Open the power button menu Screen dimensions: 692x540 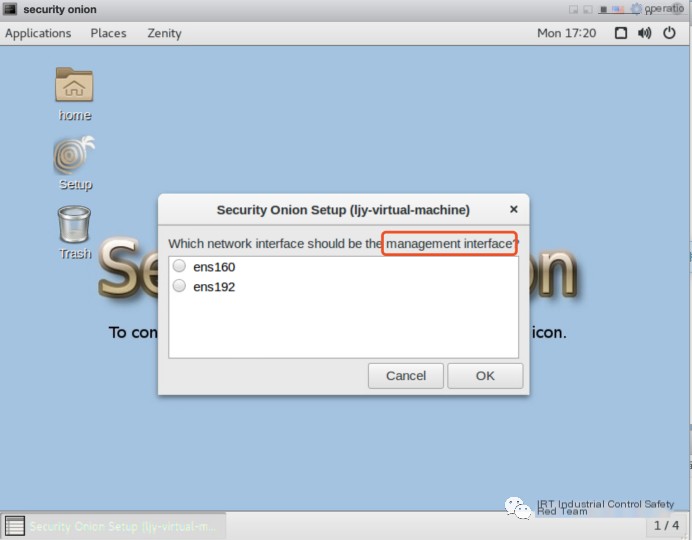coord(669,33)
